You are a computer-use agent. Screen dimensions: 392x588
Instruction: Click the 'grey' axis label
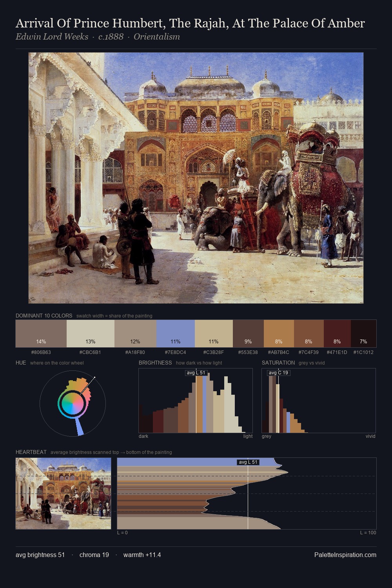pos(267,436)
